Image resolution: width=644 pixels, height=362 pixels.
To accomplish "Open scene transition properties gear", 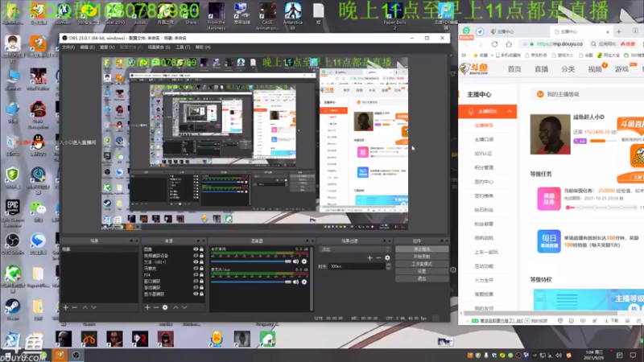I will [387, 257].
